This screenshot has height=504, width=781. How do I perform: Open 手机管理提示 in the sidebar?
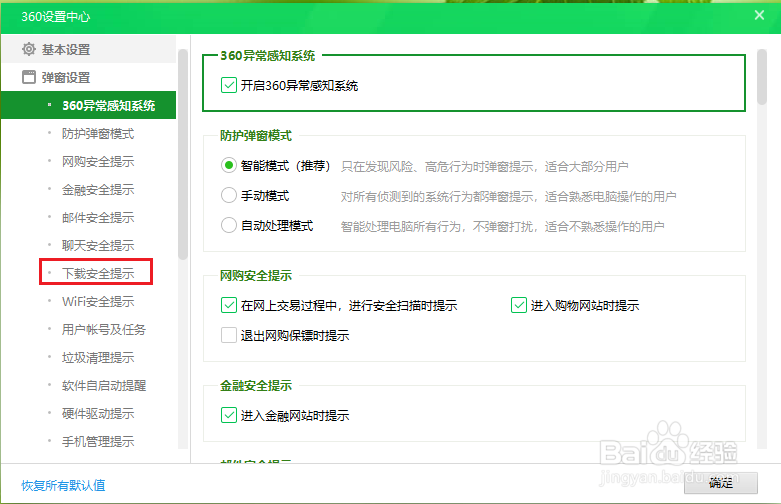[x=98, y=441]
